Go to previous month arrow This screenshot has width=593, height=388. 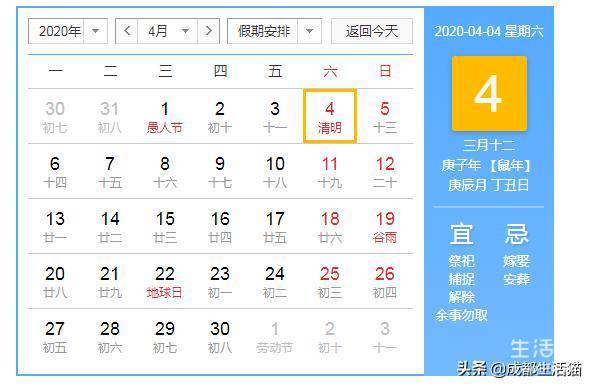127,31
